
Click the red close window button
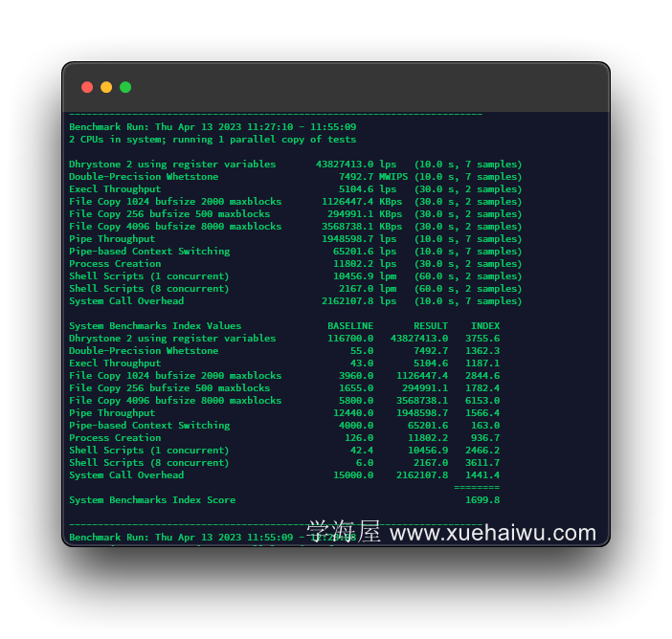(87, 87)
